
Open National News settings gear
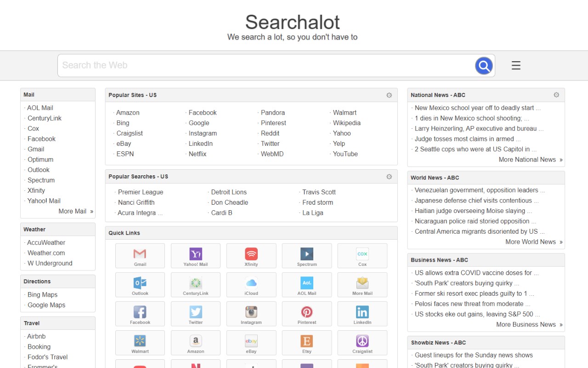556,95
